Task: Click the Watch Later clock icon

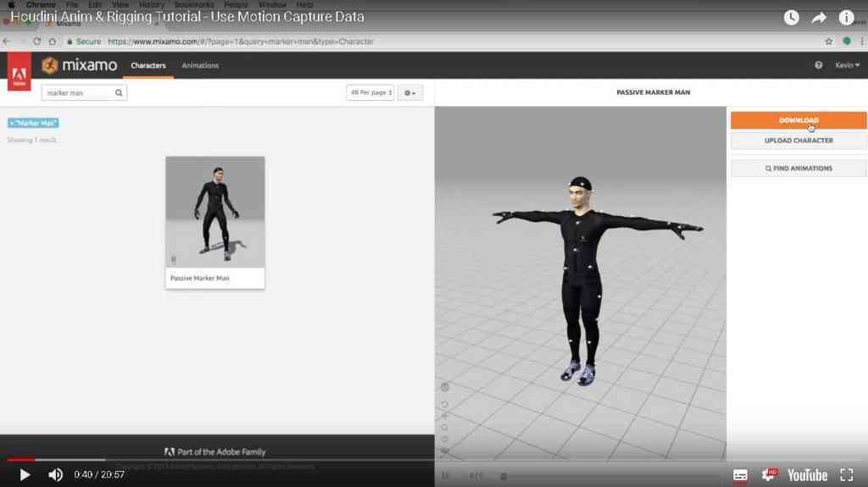Action: coord(792,18)
